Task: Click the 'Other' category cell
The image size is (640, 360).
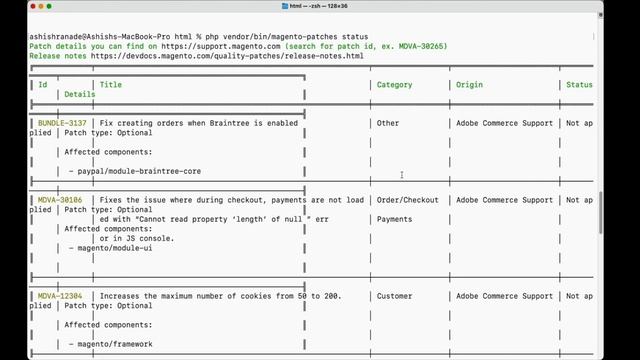Action: (388, 123)
